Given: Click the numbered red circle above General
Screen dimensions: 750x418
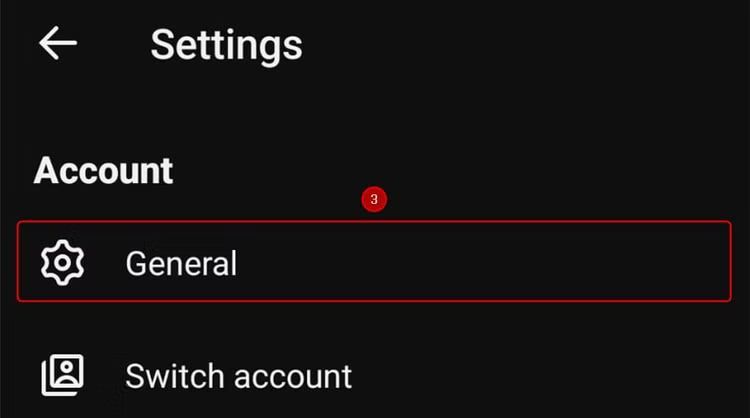Looking at the screenshot, I should tap(374, 200).
